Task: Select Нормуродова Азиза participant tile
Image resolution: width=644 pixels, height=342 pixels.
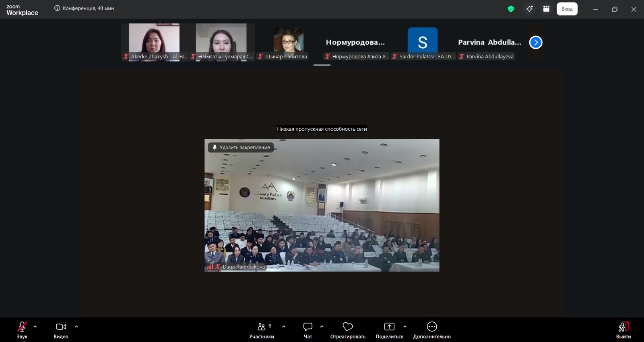Action: [355, 42]
